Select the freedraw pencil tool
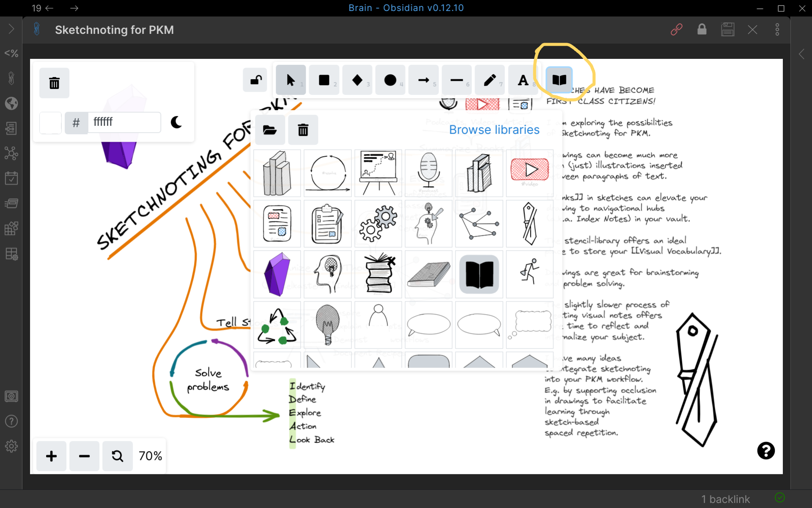 (490, 80)
